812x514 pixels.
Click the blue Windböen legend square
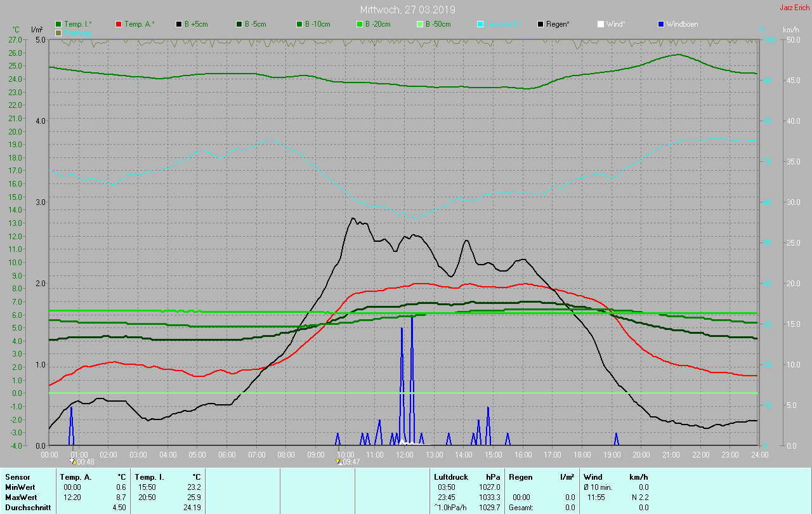[661, 24]
